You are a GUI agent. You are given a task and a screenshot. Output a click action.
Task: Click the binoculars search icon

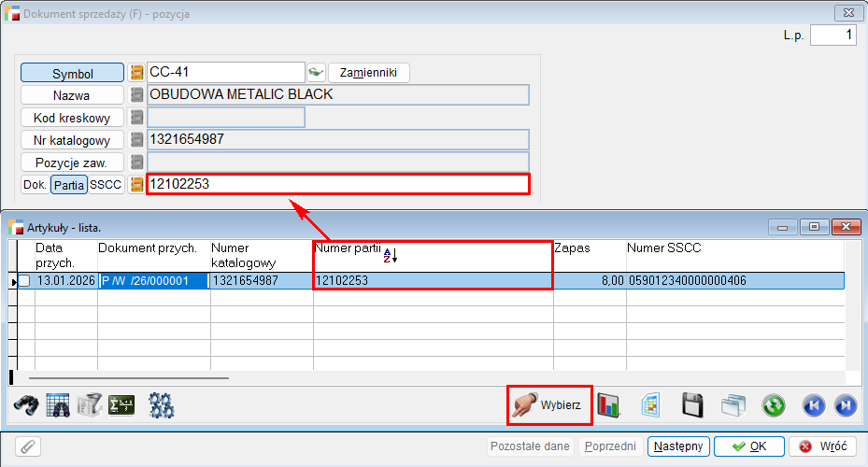25,405
